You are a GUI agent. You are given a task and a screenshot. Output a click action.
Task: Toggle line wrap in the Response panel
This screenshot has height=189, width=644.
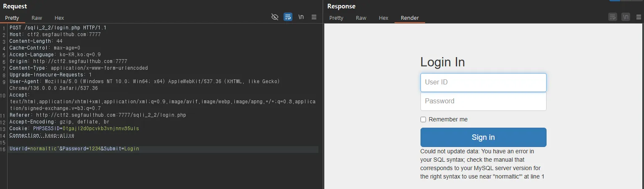tap(613, 17)
